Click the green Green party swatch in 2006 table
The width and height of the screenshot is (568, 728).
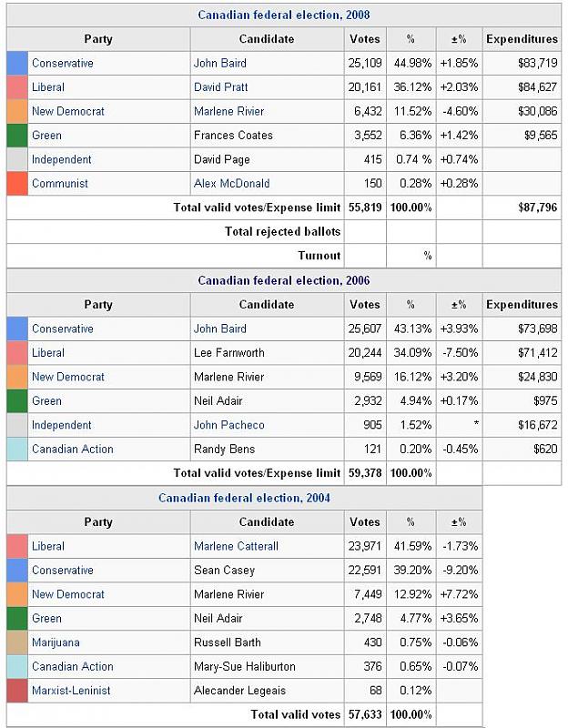pos(17,401)
